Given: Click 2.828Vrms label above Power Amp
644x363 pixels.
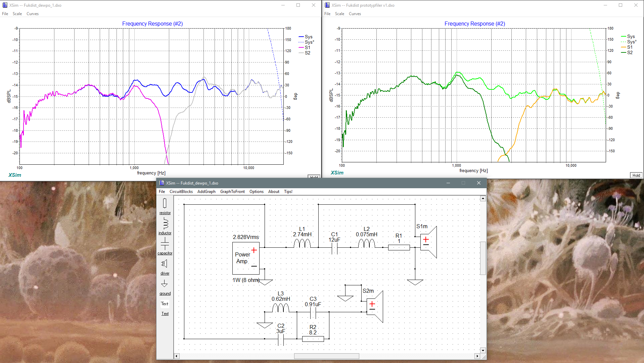Looking at the screenshot, I should click(246, 237).
